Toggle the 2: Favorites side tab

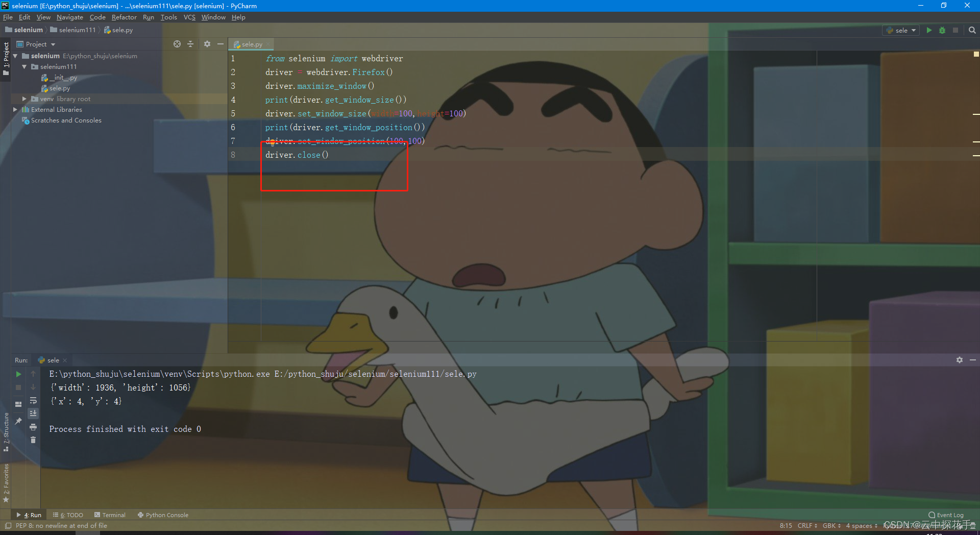(x=6, y=483)
